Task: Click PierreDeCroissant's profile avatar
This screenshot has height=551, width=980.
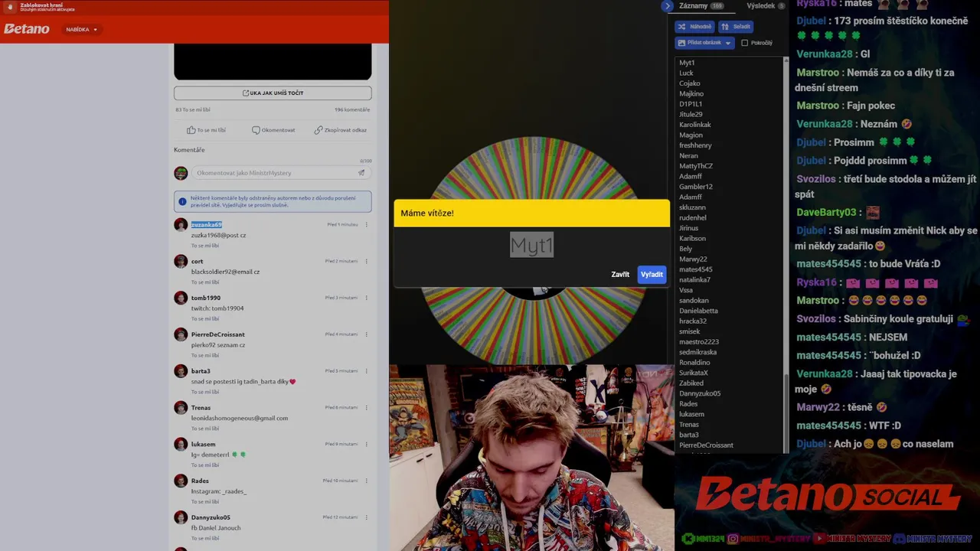Action: click(181, 335)
